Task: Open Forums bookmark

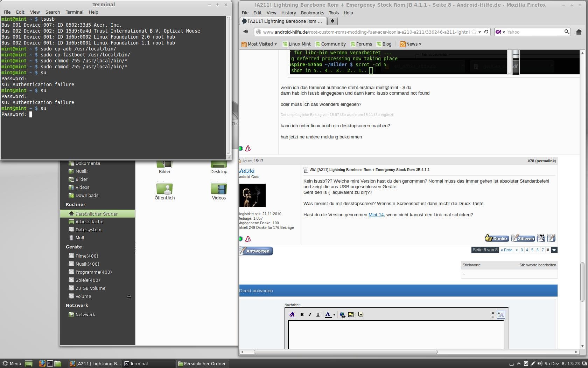Action: [x=361, y=44]
